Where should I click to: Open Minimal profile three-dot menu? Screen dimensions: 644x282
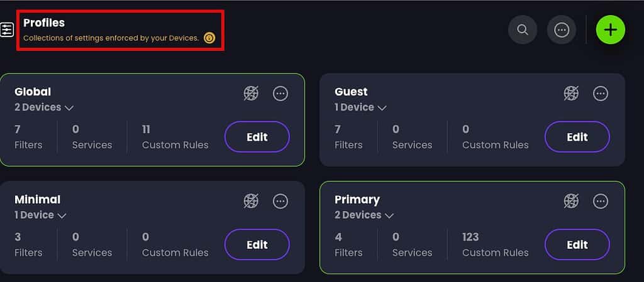click(280, 201)
